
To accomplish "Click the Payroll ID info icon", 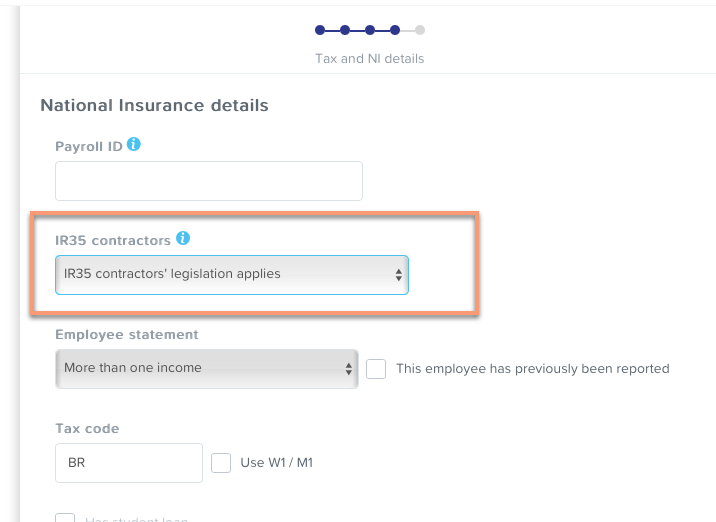I will [134, 145].
